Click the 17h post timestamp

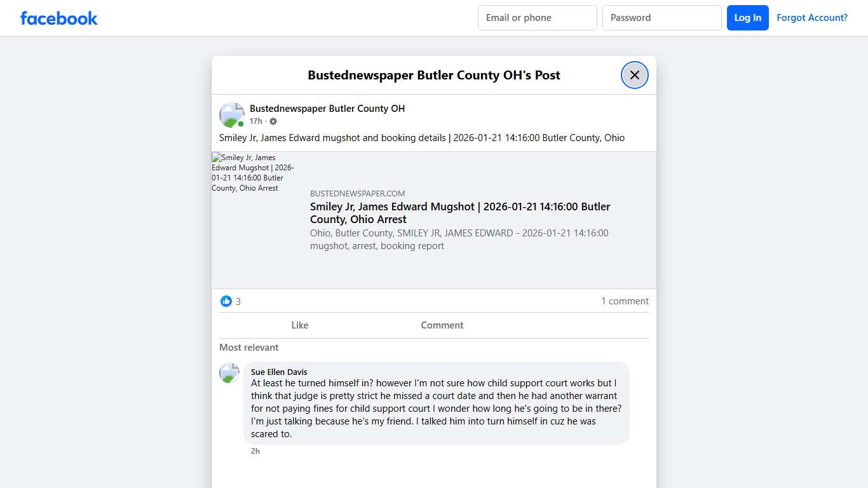[256, 121]
